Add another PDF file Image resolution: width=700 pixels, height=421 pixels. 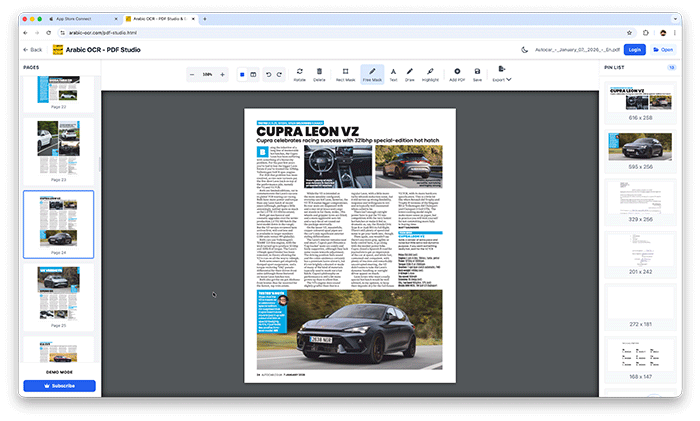coord(457,74)
